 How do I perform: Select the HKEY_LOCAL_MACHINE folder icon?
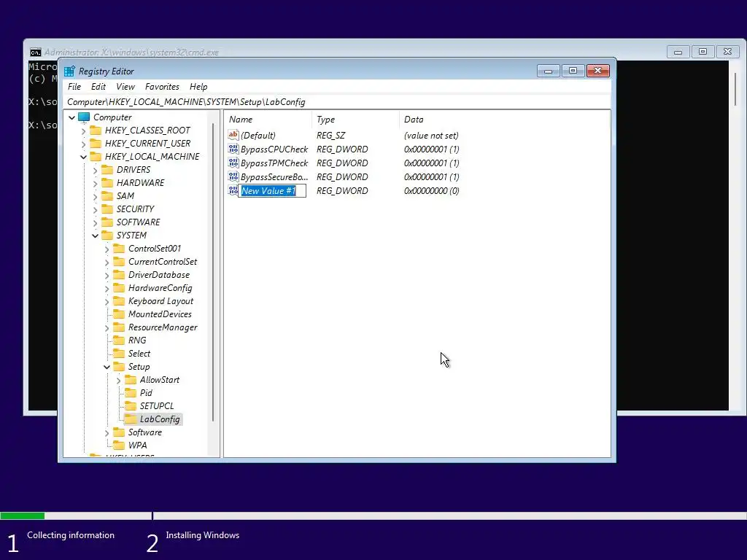point(96,157)
